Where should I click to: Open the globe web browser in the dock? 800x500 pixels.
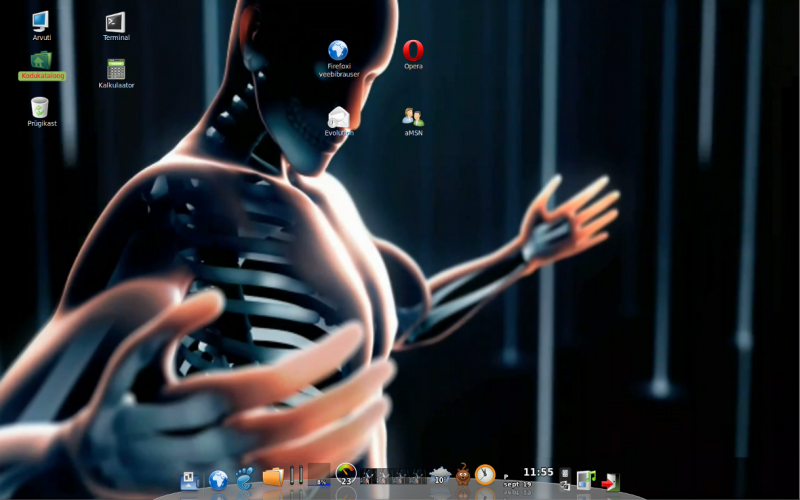218,480
